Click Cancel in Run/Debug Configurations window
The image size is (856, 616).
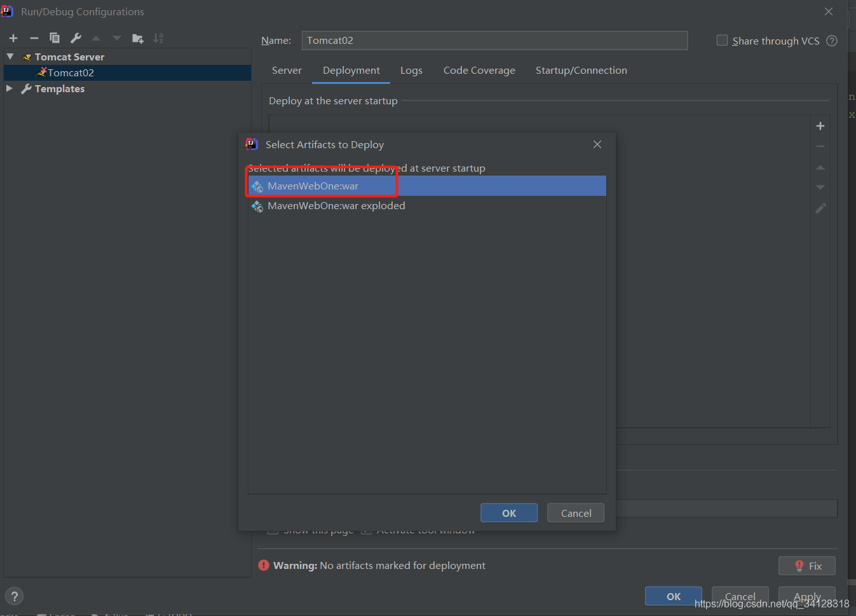(x=740, y=596)
